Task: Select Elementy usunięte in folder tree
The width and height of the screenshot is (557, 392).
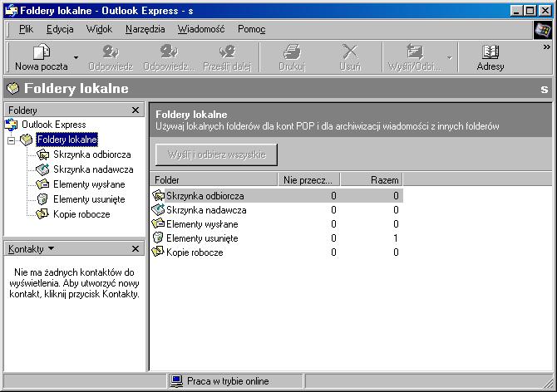Action: 89,199
